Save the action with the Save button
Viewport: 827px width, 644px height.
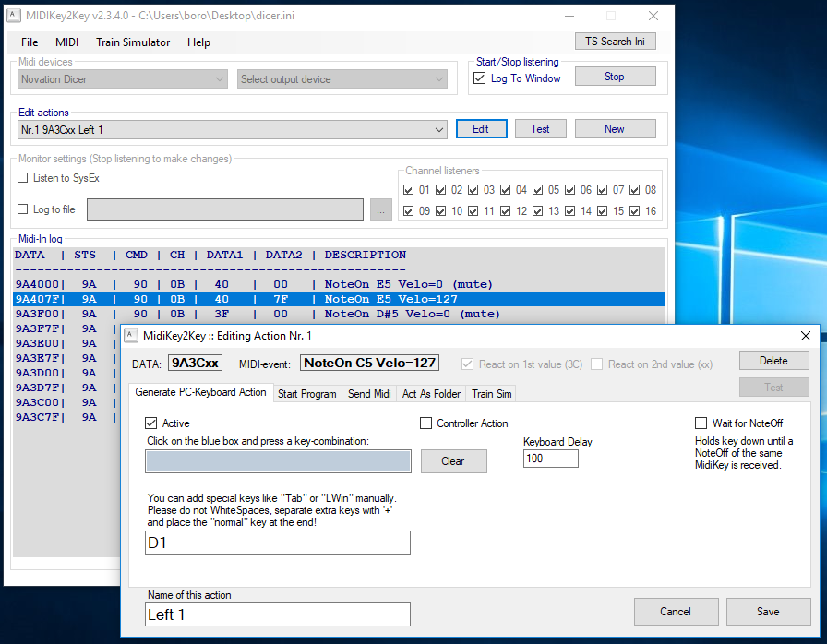769,612
